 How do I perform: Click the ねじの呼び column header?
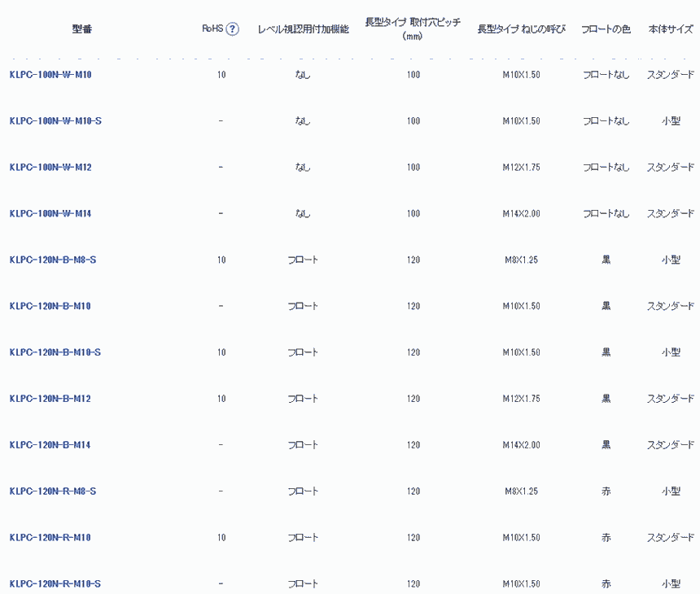(521, 29)
